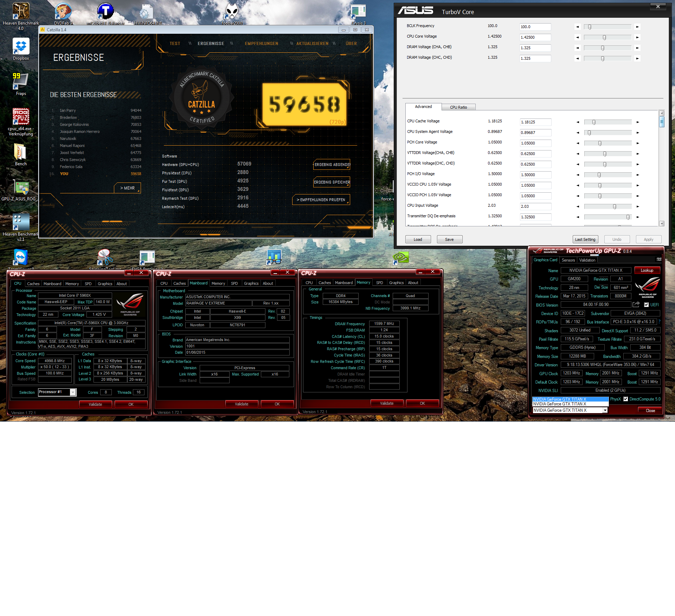Click OK in the leftmost CPU-Z window
The image size is (675, 616).
point(131,404)
